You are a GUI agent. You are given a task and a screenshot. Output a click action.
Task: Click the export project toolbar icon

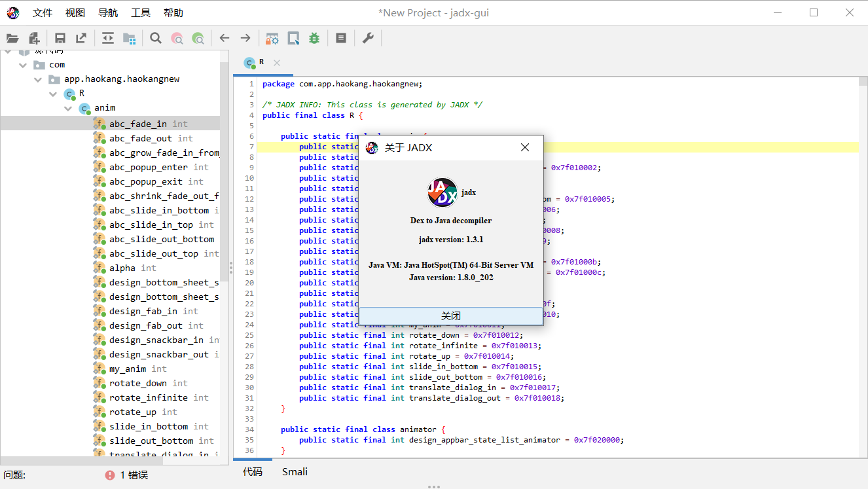coord(81,38)
